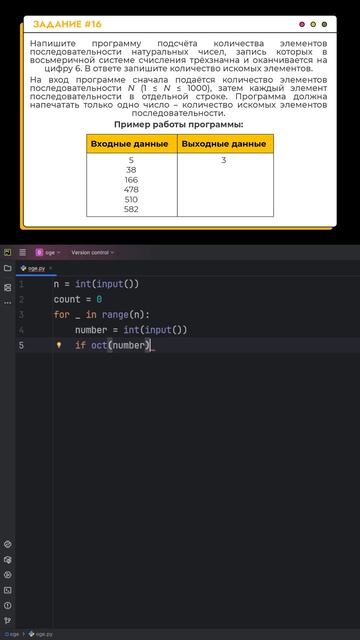Click input value 478 in table
The width and height of the screenshot is (360, 640).
(131, 189)
